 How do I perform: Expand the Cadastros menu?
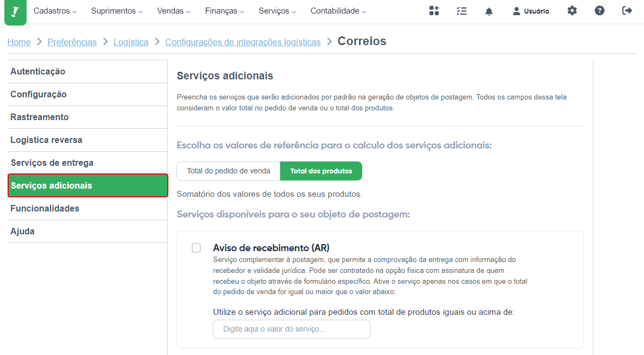coord(55,11)
